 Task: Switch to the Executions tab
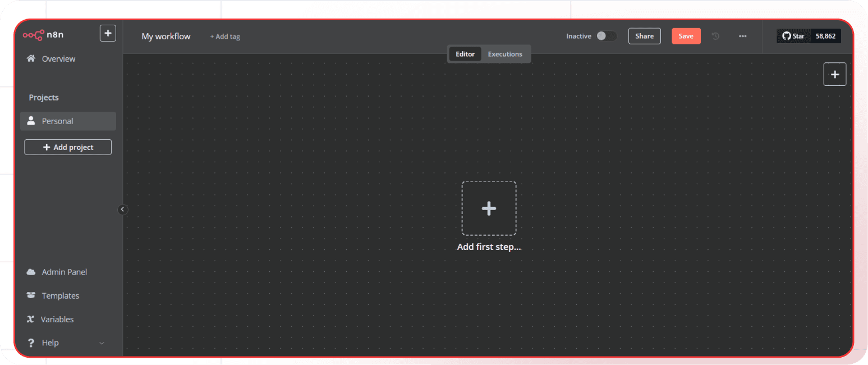pyautogui.click(x=505, y=54)
